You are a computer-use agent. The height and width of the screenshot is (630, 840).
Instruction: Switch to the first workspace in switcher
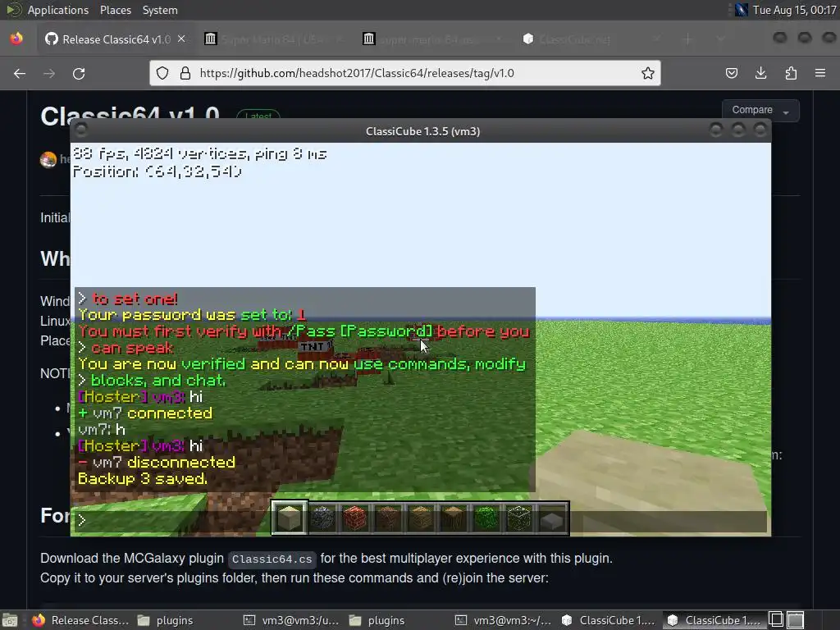[x=776, y=620]
